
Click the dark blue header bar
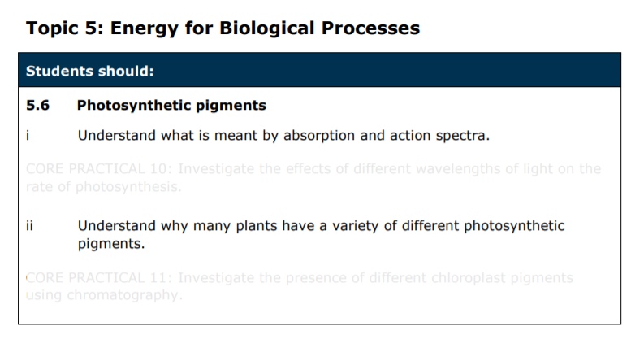point(319,70)
